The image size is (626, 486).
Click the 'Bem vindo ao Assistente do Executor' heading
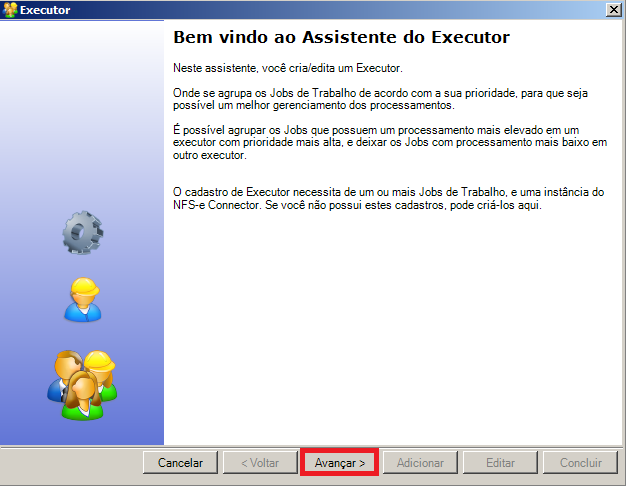click(x=341, y=37)
